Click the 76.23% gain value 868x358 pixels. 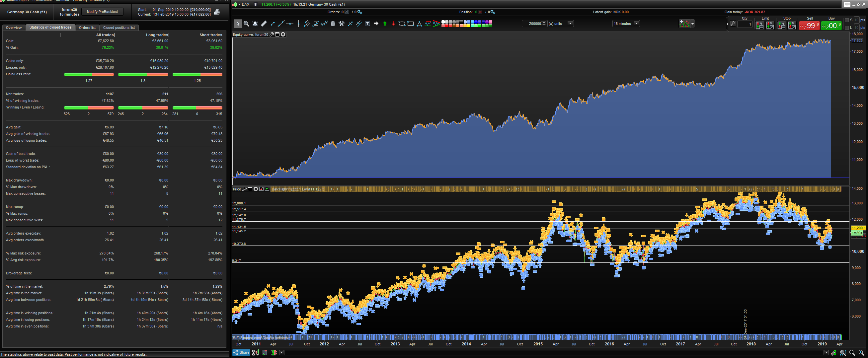point(108,47)
